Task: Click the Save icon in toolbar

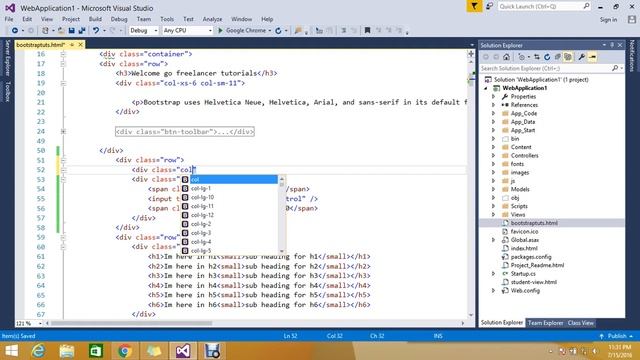Action: coord(71,31)
